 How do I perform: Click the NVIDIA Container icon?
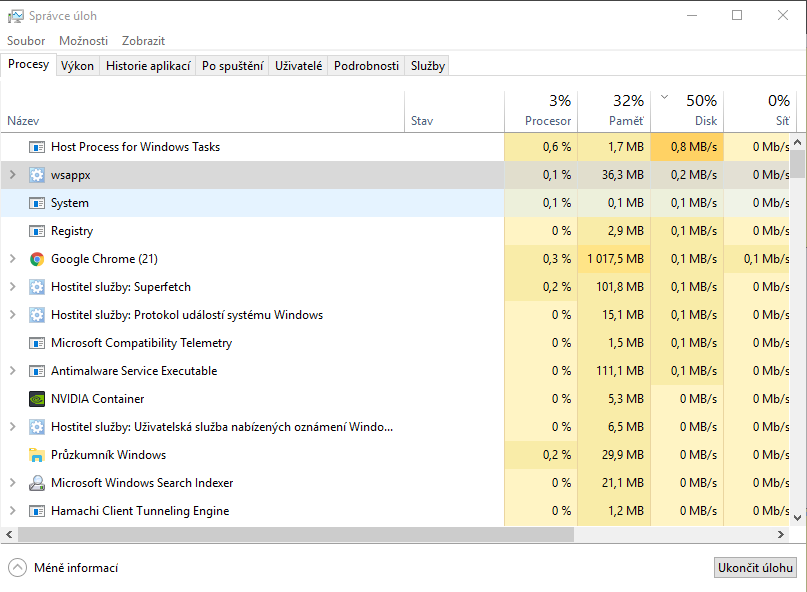(x=37, y=399)
